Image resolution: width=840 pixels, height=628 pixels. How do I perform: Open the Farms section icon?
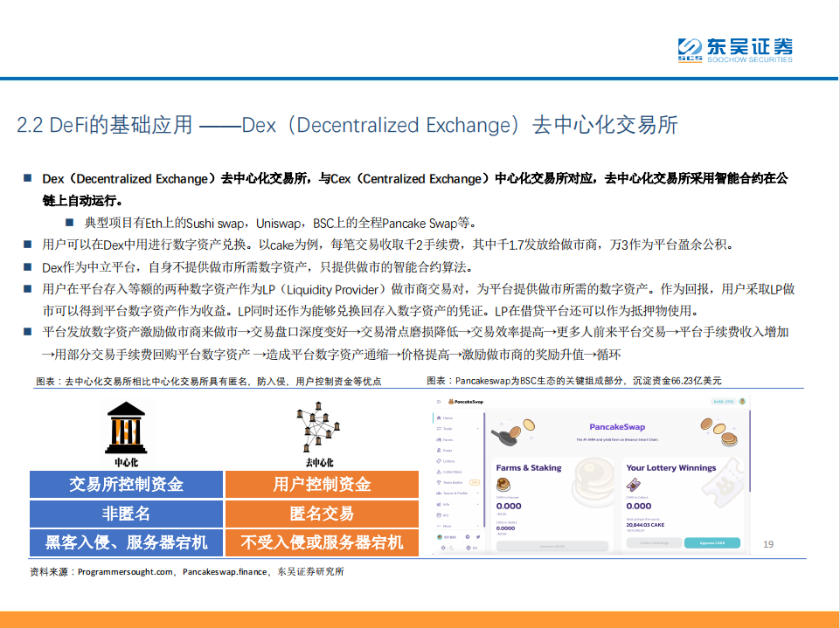point(440,440)
